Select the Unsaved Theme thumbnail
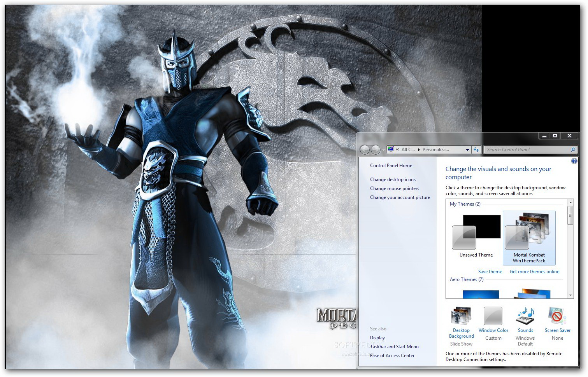The height and width of the screenshot is (377, 588). coord(476,232)
